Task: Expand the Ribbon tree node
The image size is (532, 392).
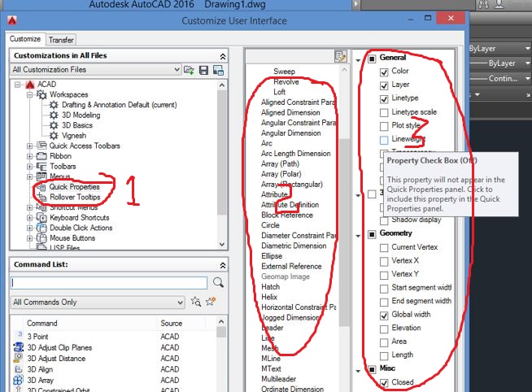Action: (29, 156)
